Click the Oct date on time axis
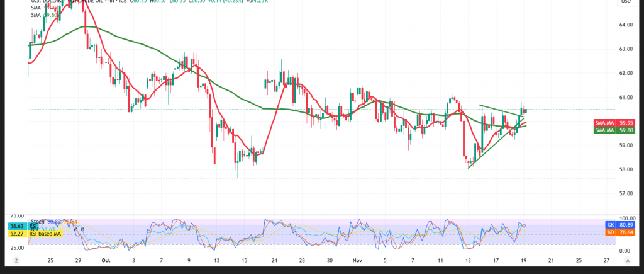644x274 pixels. pyautogui.click(x=105, y=259)
